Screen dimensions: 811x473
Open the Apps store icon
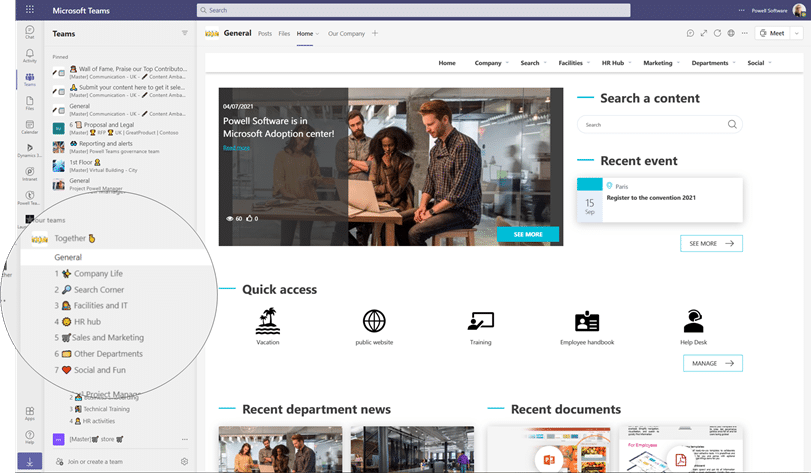(x=29, y=413)
